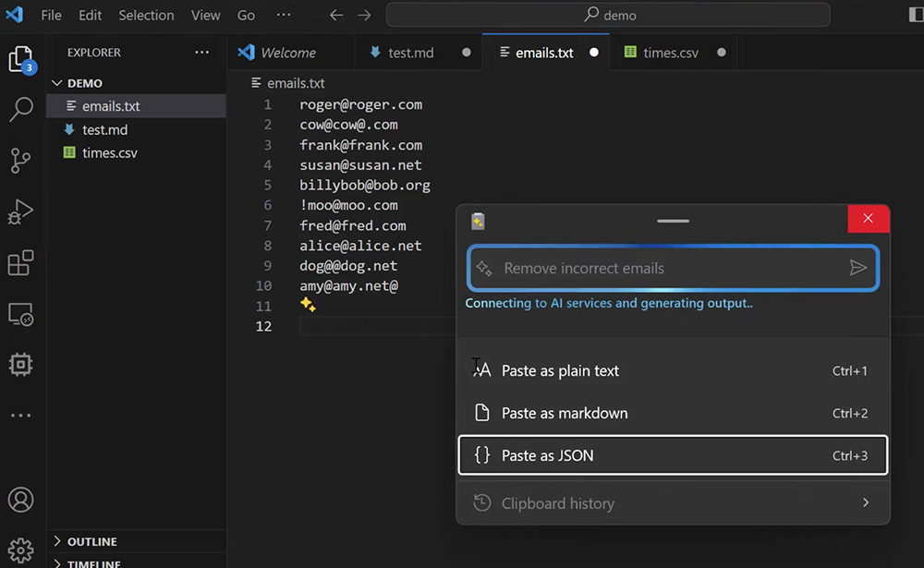Click the Accounts icon in activity bar
Screen dimensions: 924x568
[x=20, y=500]
